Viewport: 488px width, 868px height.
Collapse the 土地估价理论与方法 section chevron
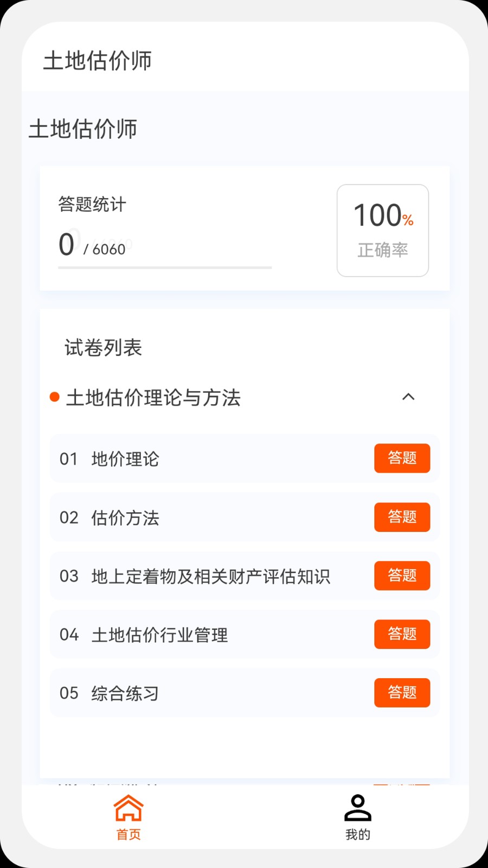click(x=408, y=397)
